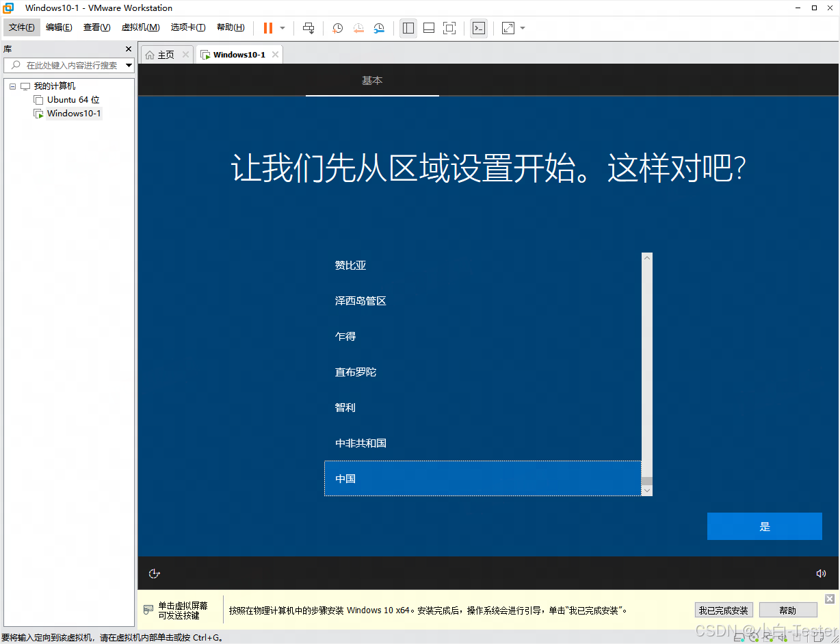840x644 pixels.
Task: Choose 赞比亚 in the region list
Action: point(483,266)
